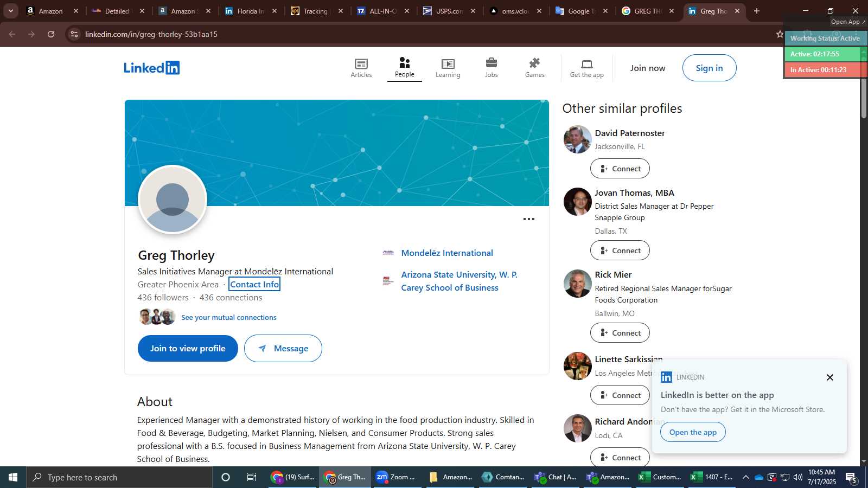Show hidden system tray icons
The image size is (868, 488).
tap(746, 477)
